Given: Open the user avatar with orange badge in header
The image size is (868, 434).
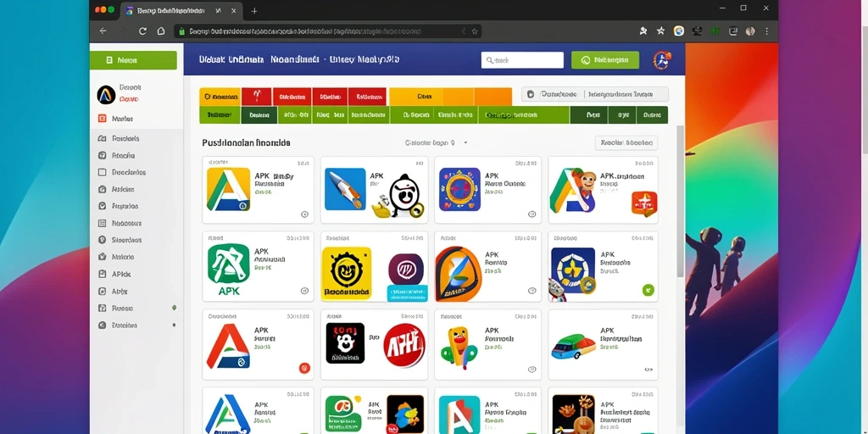Looking at the screenshot, I should 661,60.
